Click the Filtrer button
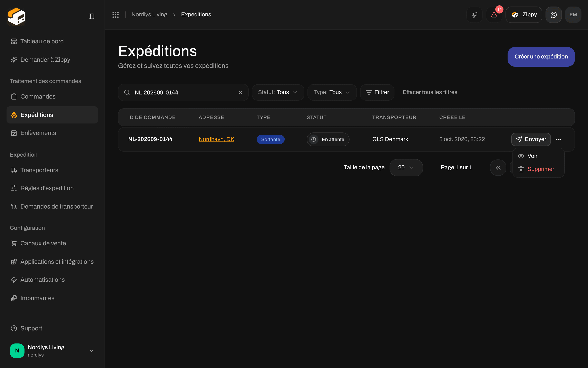 pos(377,92)
